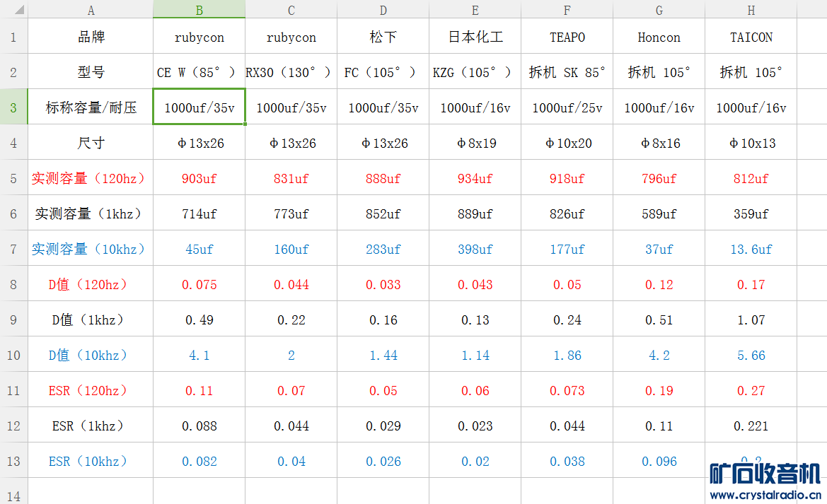Select row 3 header
827x504 pixels.
[13, 107]
